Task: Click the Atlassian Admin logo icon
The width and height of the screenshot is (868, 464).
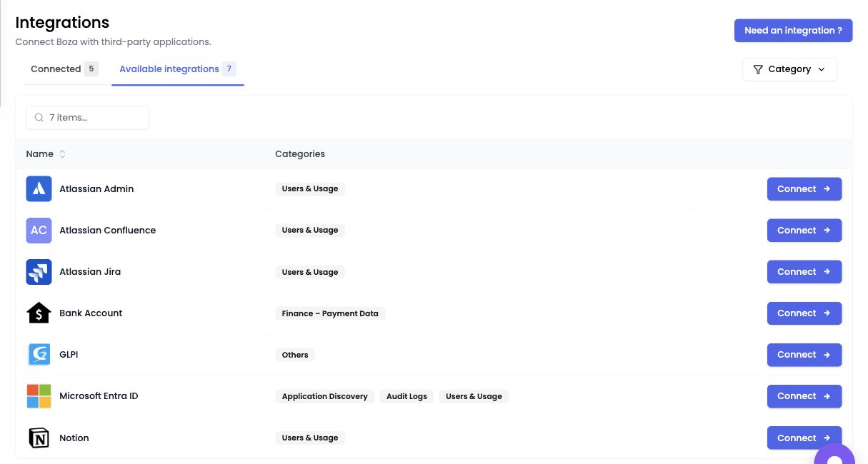Action: (39, 189)
